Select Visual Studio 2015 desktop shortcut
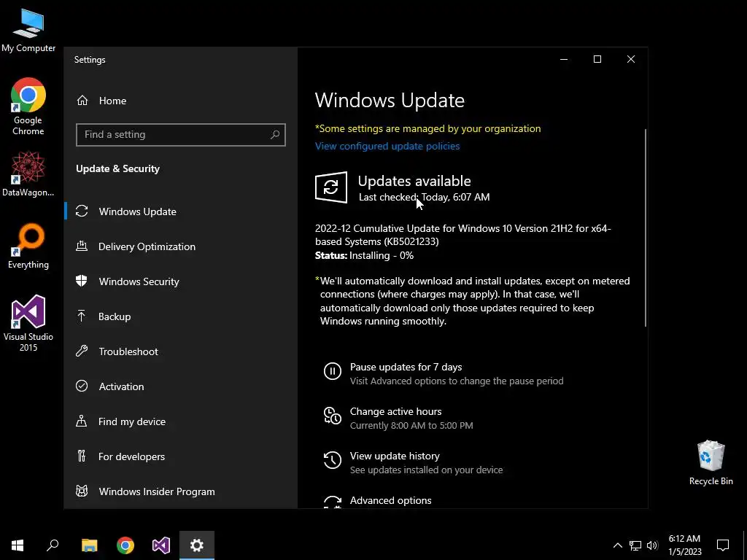 point(28,323)
